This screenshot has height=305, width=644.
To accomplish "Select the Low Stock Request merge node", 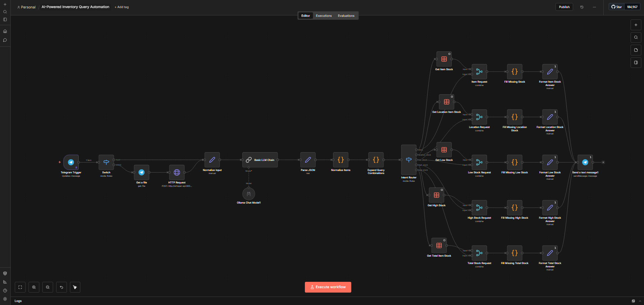I will click(479, 162).
